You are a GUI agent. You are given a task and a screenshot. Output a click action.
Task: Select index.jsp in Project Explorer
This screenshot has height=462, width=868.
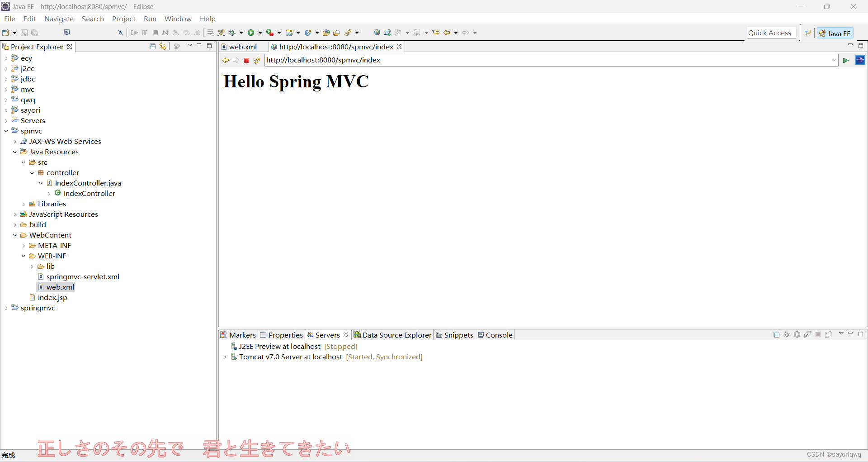[52, 298]
